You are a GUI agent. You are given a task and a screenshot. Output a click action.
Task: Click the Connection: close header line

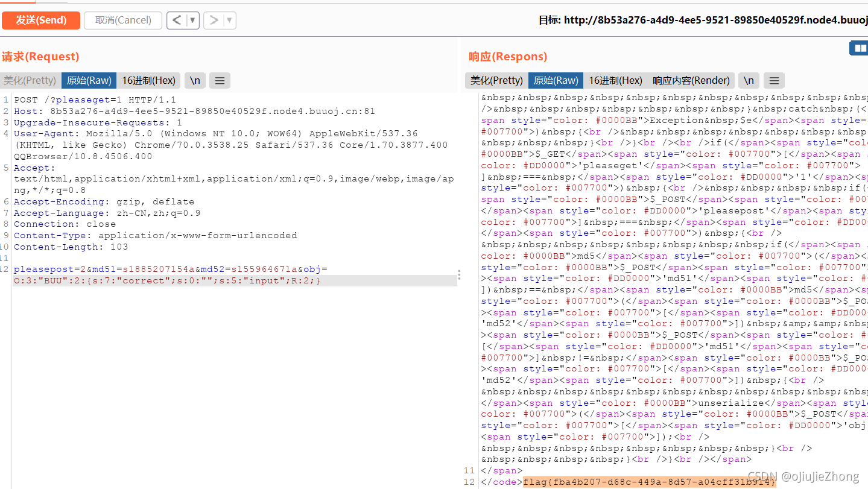(x=65, y=224)
